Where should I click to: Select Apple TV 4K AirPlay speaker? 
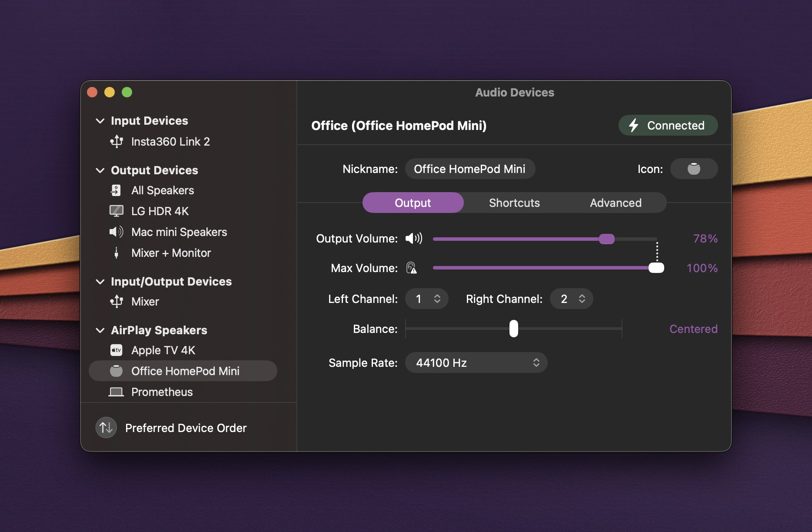[x=163, y=350]
